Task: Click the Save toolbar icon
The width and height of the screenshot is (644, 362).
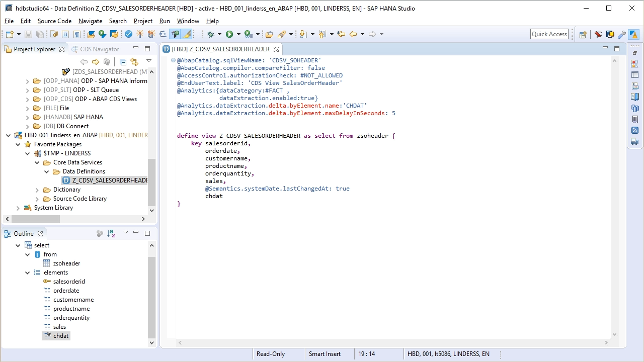Action: (x=28, y=34)
